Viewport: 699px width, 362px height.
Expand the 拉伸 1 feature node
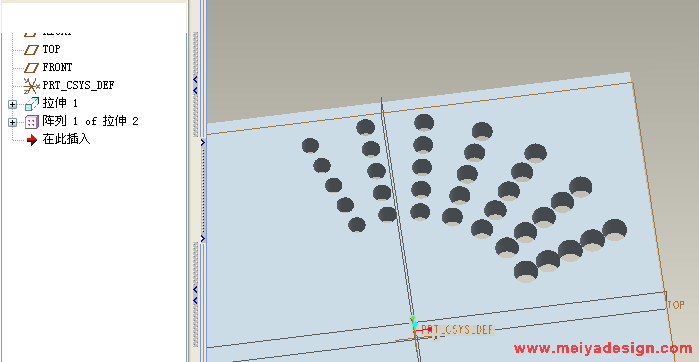[x=12, y=104]
